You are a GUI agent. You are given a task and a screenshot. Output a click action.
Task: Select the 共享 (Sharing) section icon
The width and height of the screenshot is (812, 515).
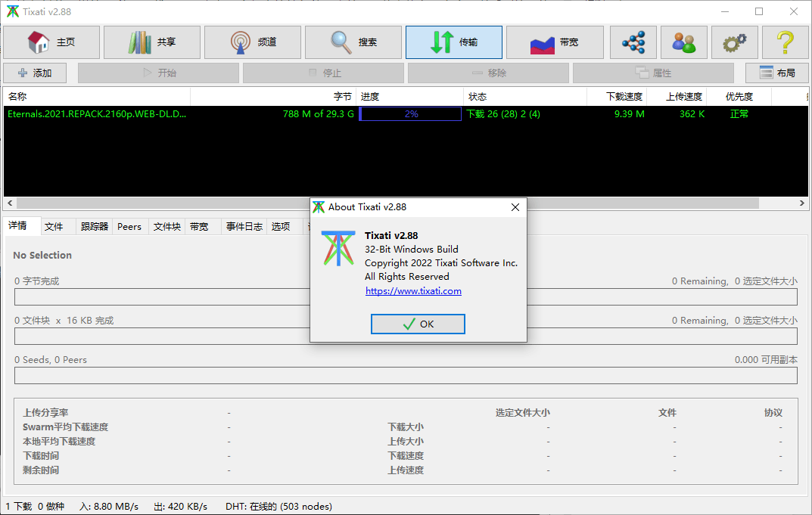151,42
